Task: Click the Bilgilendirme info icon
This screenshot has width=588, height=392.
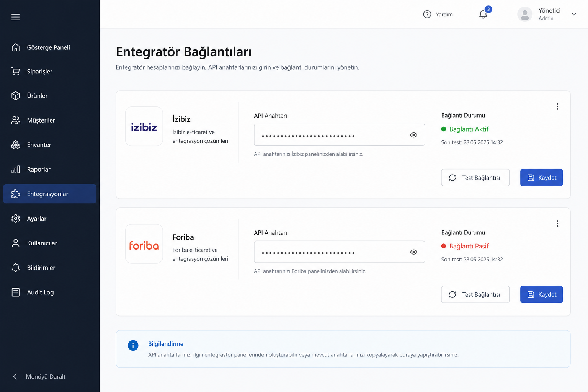Action: (x=133, y=346)
